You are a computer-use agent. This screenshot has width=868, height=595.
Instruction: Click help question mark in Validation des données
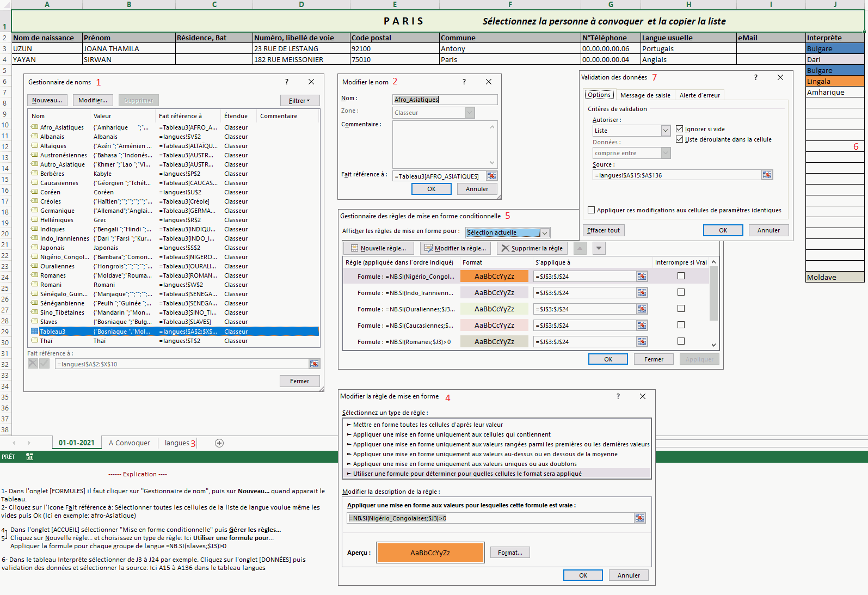(755, 77)
